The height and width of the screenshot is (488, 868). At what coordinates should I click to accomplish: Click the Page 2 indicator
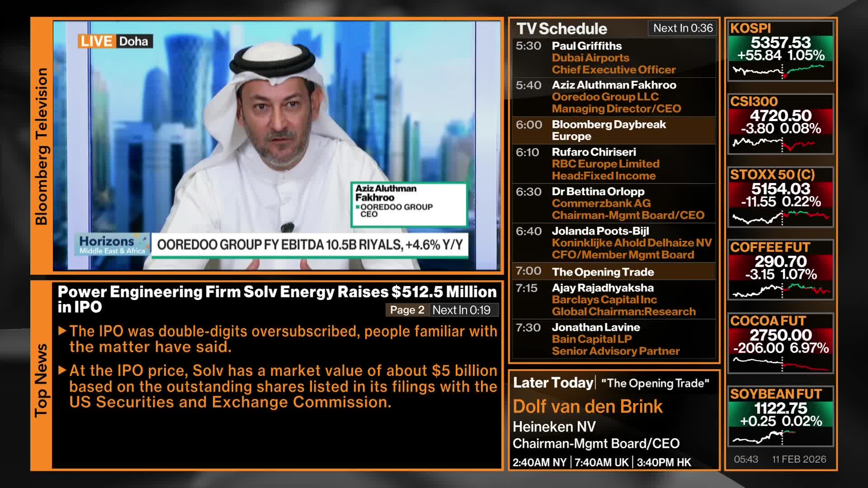407,310
